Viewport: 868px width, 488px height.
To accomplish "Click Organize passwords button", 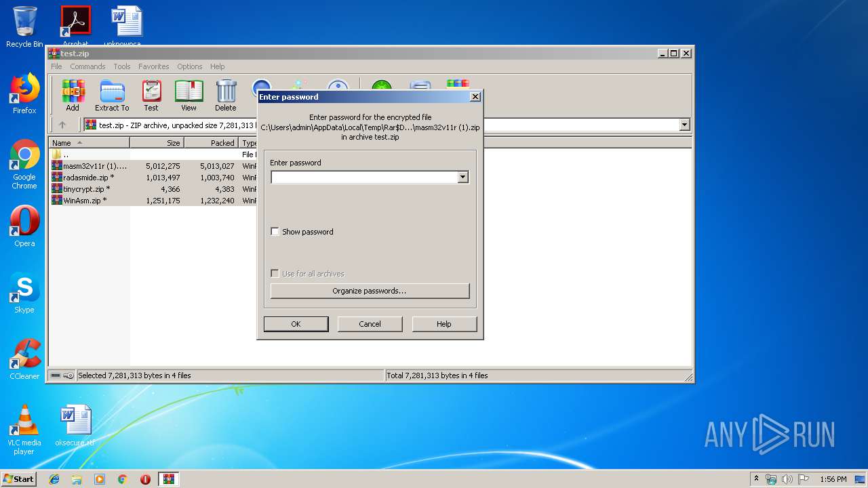I will [370, 291].
